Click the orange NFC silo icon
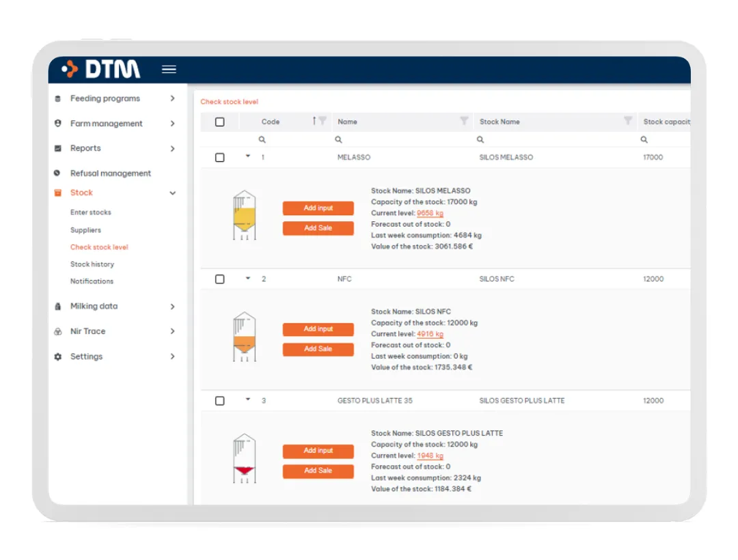This screenshot has height=560, width=738. (x=243, y=337)
